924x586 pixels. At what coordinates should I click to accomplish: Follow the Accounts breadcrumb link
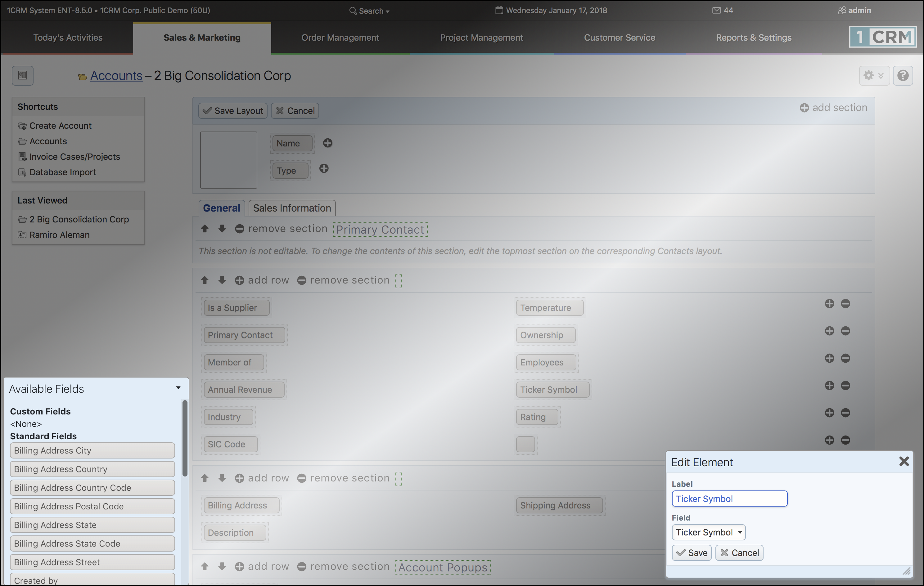click(116, 76)
